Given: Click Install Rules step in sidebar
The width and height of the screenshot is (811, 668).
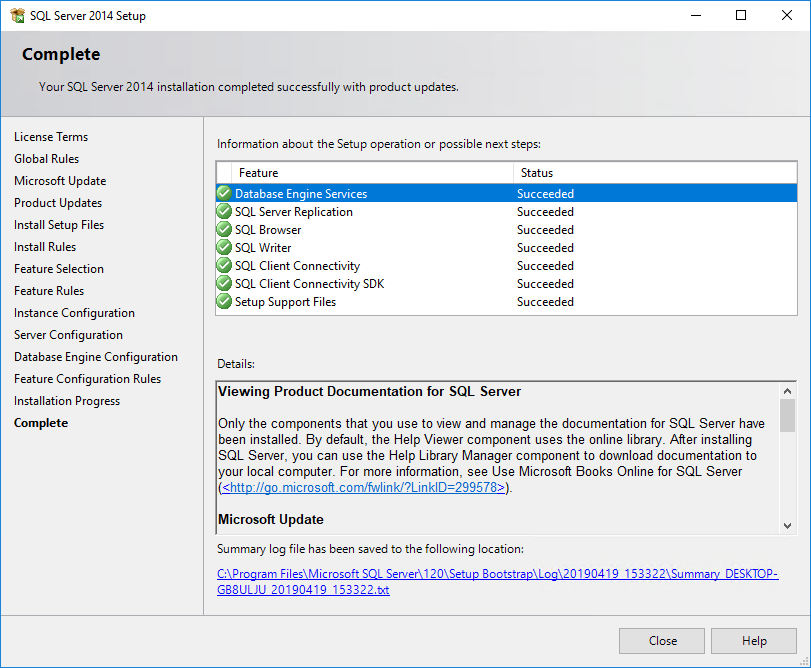Looking at the screenshot, I should [x=45, y=247].
